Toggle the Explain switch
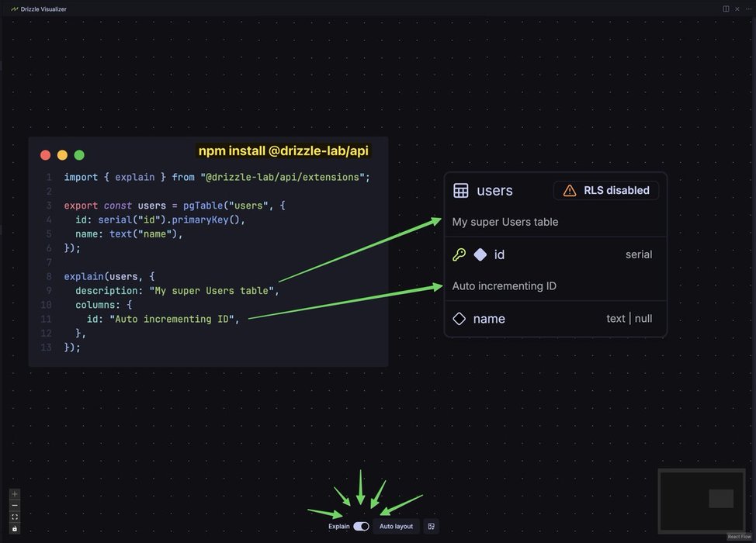 click(x=361, y=527)
